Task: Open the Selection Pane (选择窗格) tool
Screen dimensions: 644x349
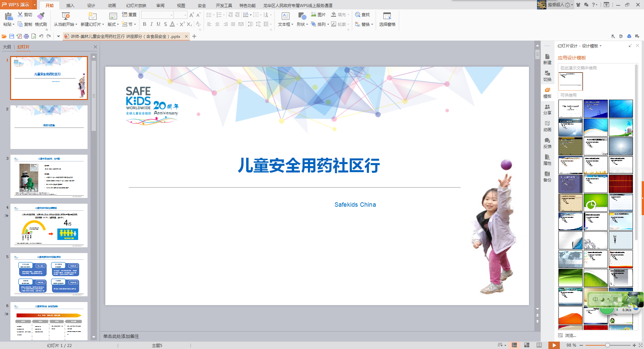Action: (387, 19)
